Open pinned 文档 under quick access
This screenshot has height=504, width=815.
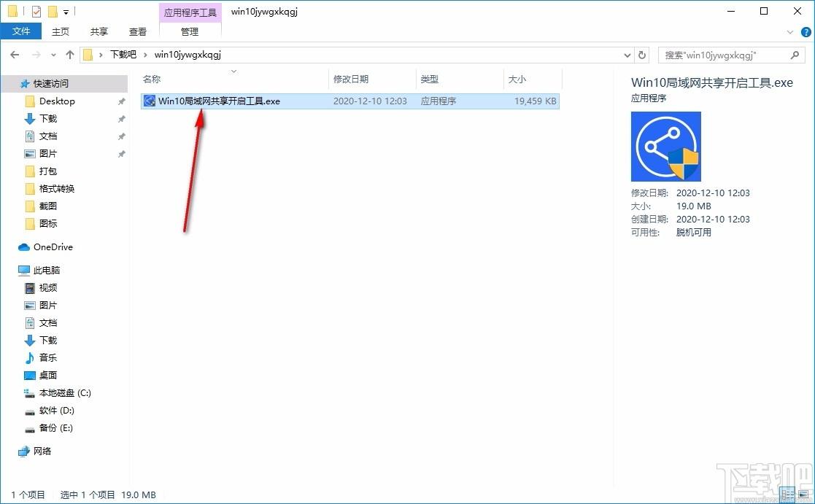pos(48,136)
